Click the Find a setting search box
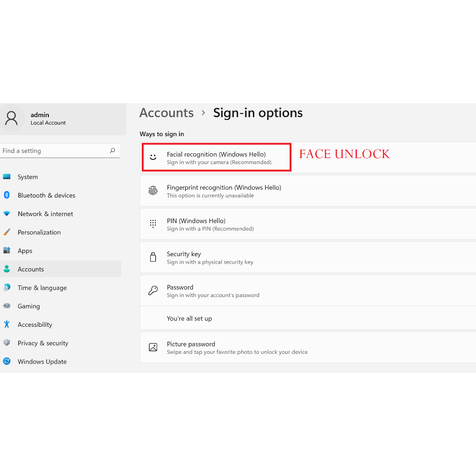 53,151
